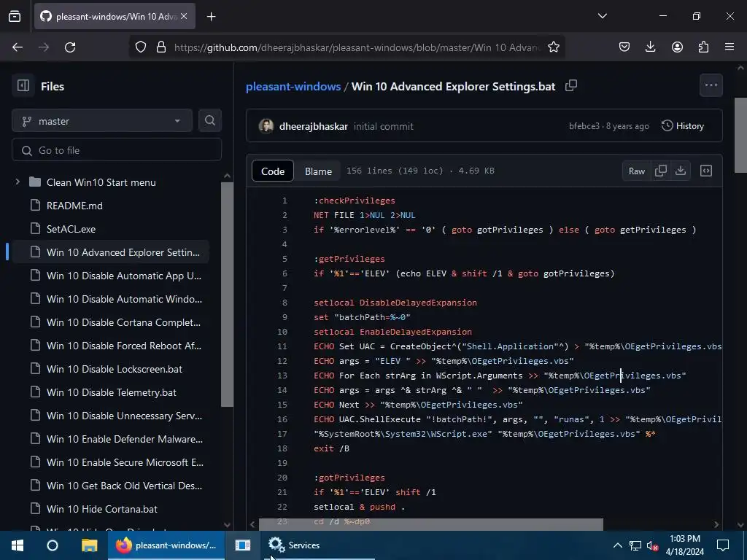The height and width of the screenshot is (560, 747).
Task: Click the page vertical scrollbar thumb
Action: 740,135
